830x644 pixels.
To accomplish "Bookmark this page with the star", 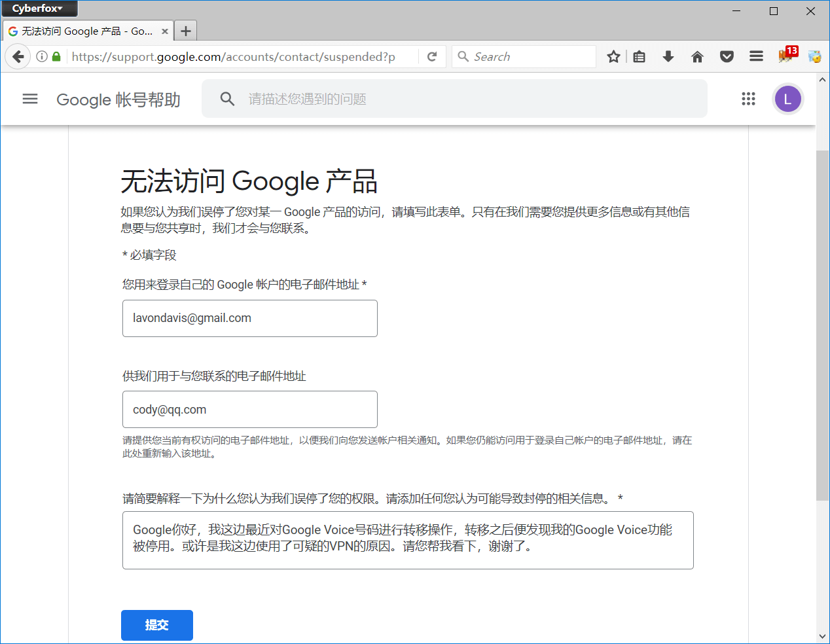I will [613, 57].
